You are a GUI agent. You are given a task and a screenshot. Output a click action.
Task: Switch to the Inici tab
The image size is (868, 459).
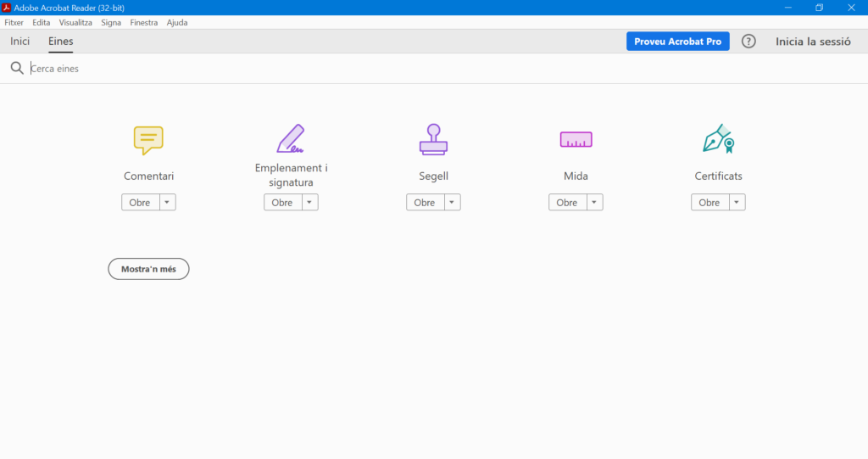point(20,42)
